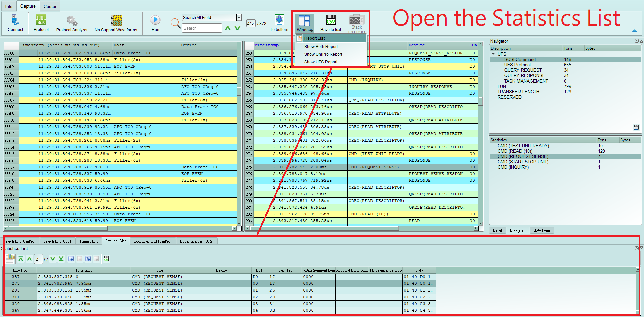Image resolution: width=644 pixels, height=317 pixels.
Task: Export statistics list to CSV icon
Action: coord(106,259)
